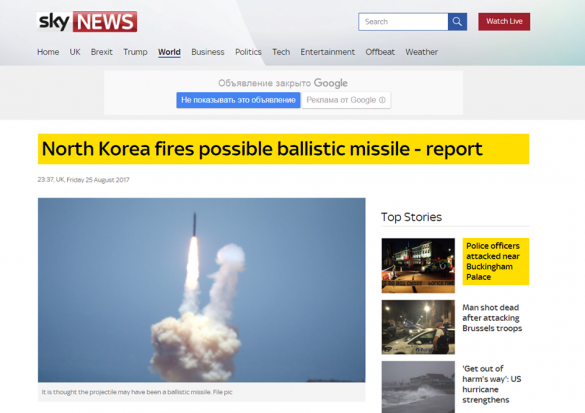
Task: Read 'Man shot dead after attacking Brussels troops'
Action: (492, 318)
